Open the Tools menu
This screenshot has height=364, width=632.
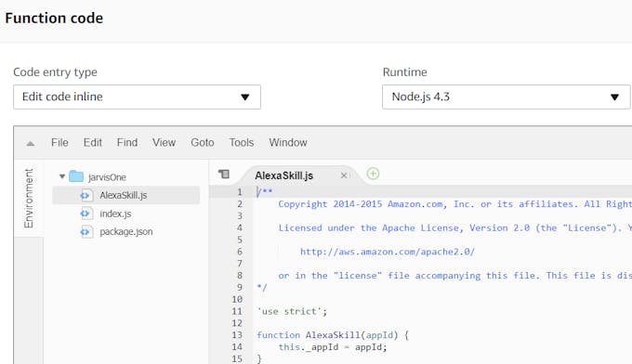click(x=242, y=143)
